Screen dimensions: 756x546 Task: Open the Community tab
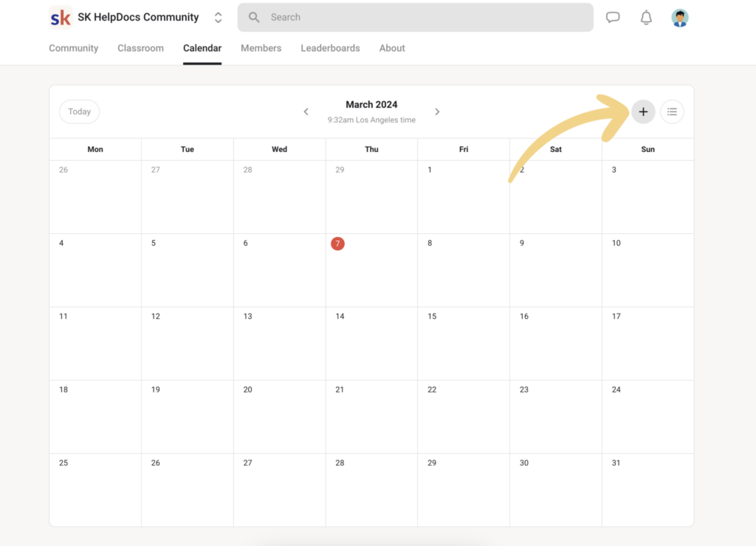click(x=73, y=48)
